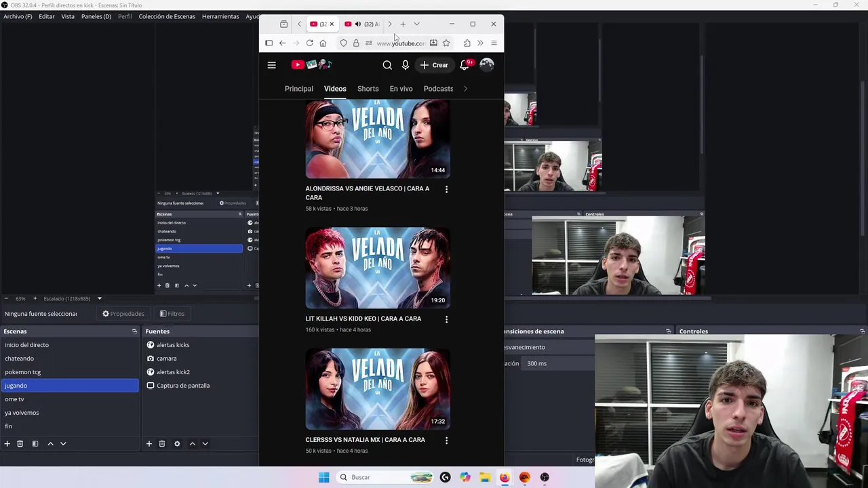Viewport: 868px width, 488px height.
Task: Open source properties gear in Fuentes toolbar
Action: click(x=177, y=444)
